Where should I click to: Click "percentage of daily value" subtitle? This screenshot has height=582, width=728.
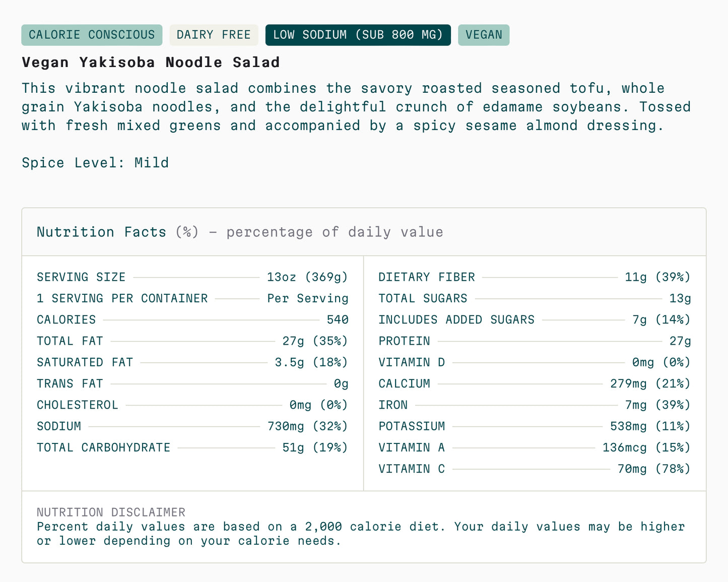click(335, 232)
